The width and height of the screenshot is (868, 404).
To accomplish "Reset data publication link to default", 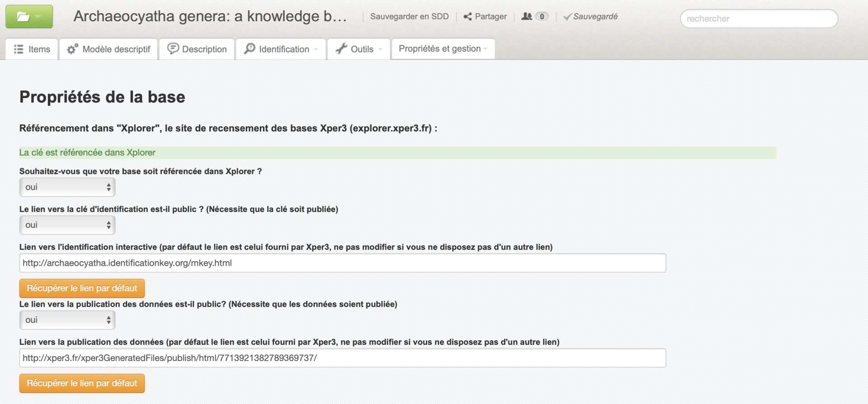I will coord(82,383).
